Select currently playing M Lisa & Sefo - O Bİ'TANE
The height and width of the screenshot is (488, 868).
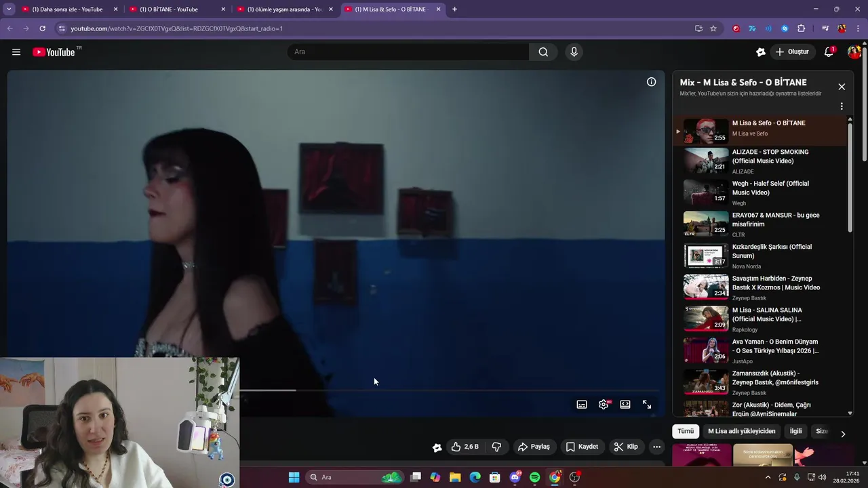759,130
